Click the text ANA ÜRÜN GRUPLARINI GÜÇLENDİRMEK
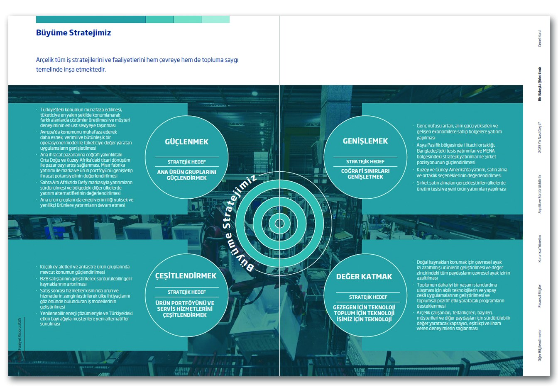Screen dimensions: 558x392 [x=187, y=175]
